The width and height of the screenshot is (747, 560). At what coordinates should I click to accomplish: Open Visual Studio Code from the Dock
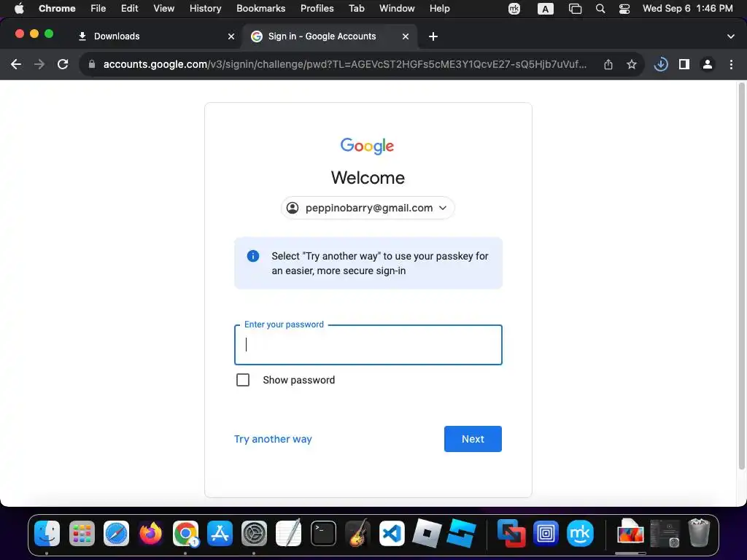[392, 533]
